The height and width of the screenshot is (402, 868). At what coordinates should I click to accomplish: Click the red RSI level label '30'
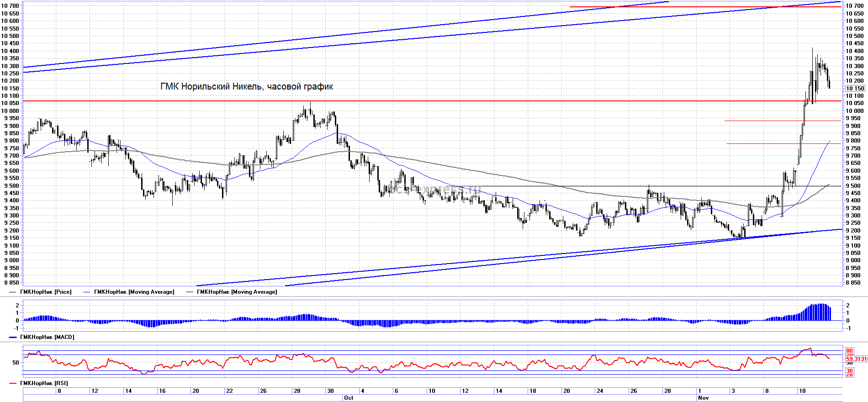click(x=849, y=371)
